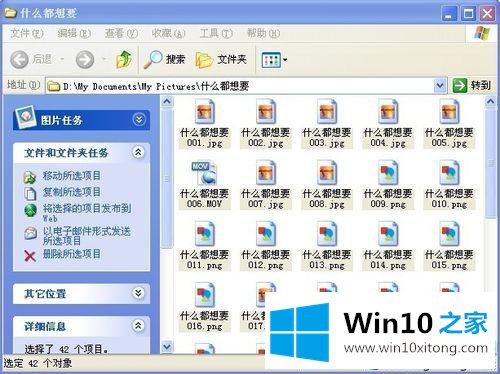The width and height of the screenshot is (500, 374).
Task: Expand the Other Places (其它位置) panel
Action: (138, 293)
